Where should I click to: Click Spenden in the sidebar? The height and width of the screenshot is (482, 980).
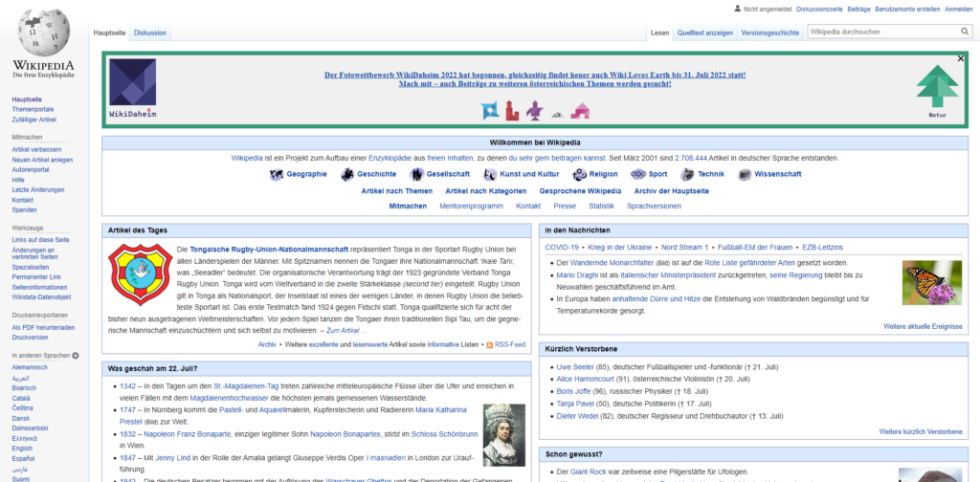tap(24, 209)
